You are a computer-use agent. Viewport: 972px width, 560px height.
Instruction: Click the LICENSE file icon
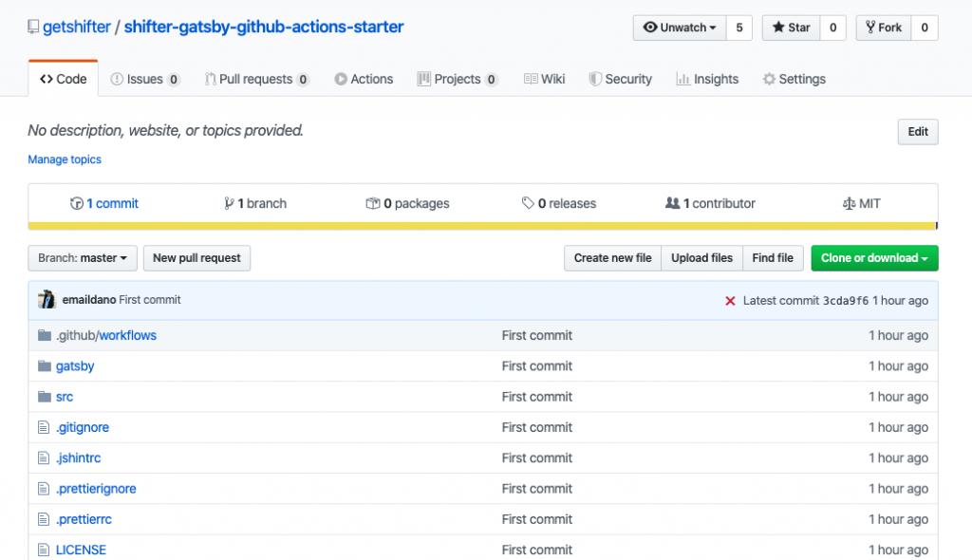point(44,551)
